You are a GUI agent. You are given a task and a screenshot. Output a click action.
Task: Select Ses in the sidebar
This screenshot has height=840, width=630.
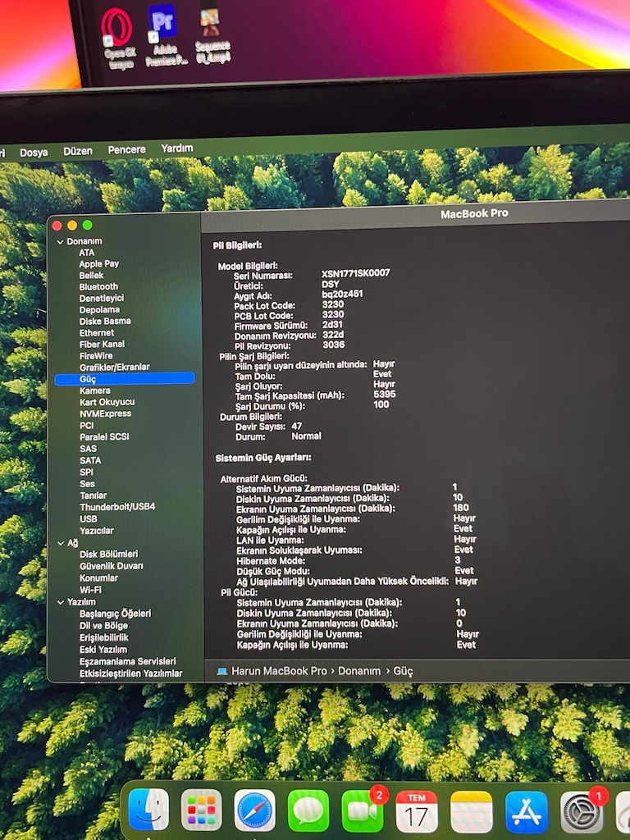pyautogui.click(x=87, y=483)
